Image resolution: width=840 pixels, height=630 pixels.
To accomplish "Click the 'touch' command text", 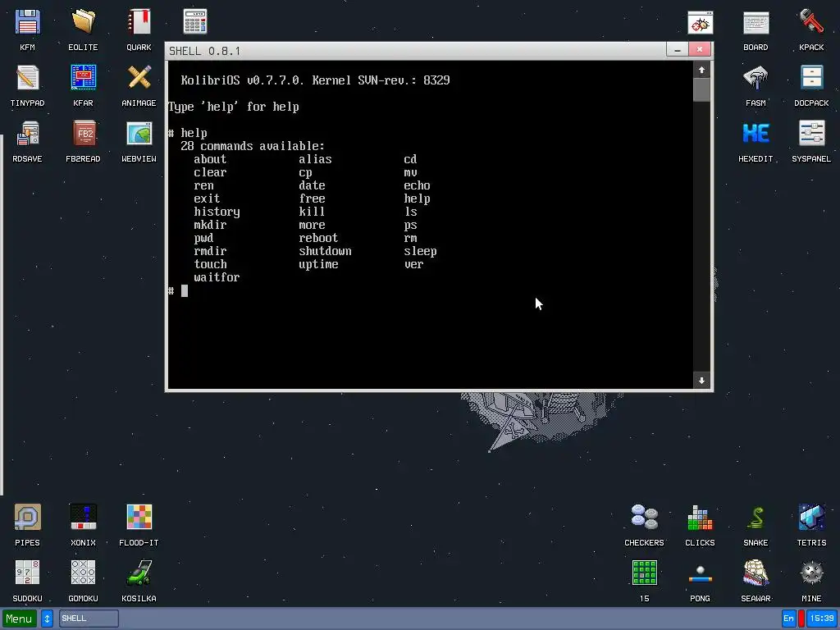I will tap(210, 264).
